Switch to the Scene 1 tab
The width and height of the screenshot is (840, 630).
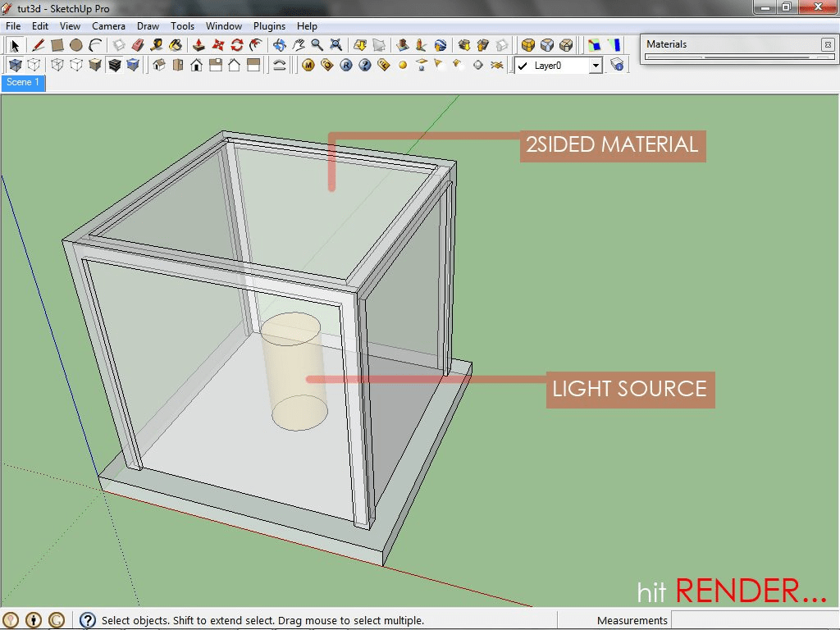tap(23, 83)
